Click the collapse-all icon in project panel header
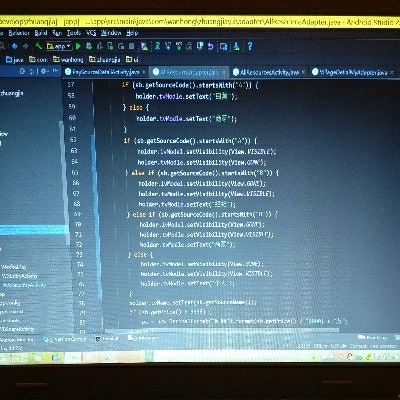This screenshot has height=400, width=400. [x=32, y=71]
